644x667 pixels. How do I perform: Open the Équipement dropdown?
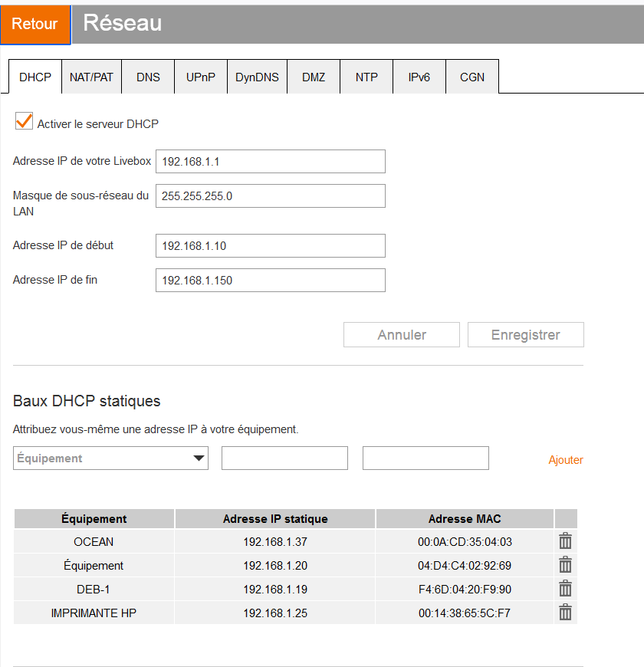pos(110,458)
